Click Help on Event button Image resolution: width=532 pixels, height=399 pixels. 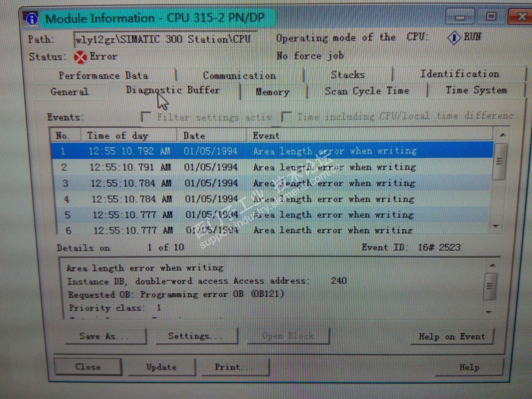451,336
